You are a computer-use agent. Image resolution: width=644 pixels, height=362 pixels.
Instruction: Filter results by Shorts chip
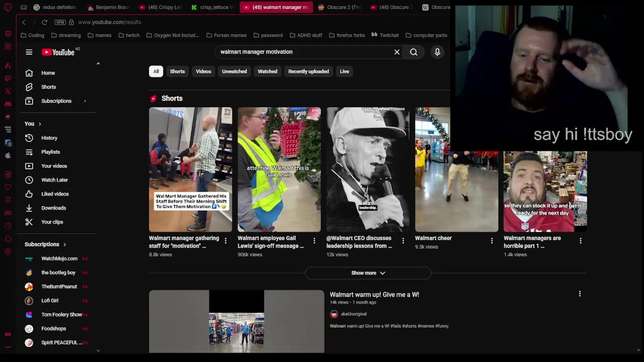pos(177,71)
